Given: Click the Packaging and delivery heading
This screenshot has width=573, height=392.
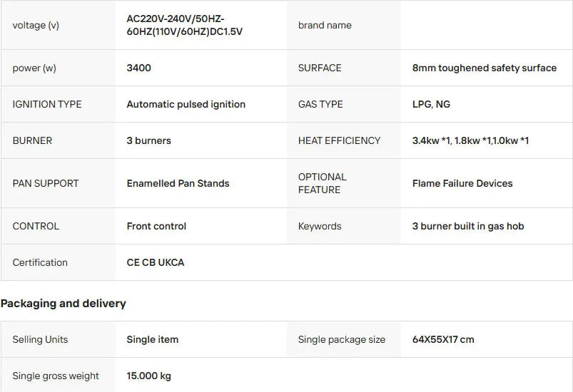Looking at the screenshot, I should (64, 304).
